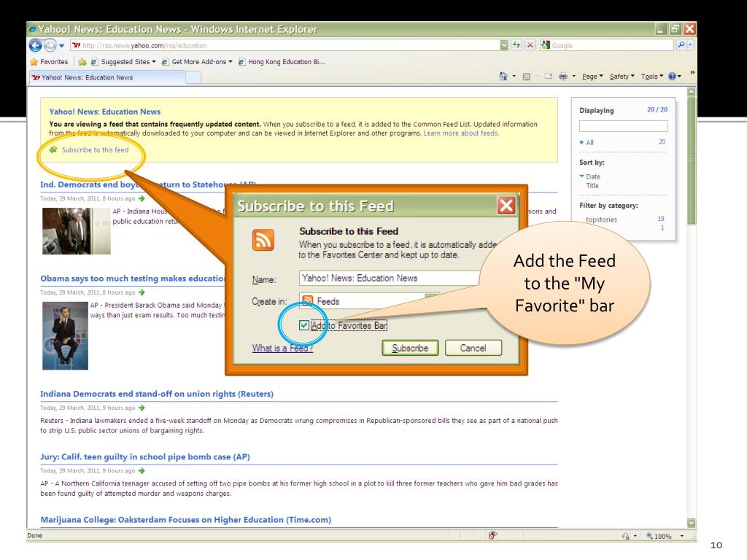
Task: Open the Suggested Sites favorites link
Action: (123, 62)
